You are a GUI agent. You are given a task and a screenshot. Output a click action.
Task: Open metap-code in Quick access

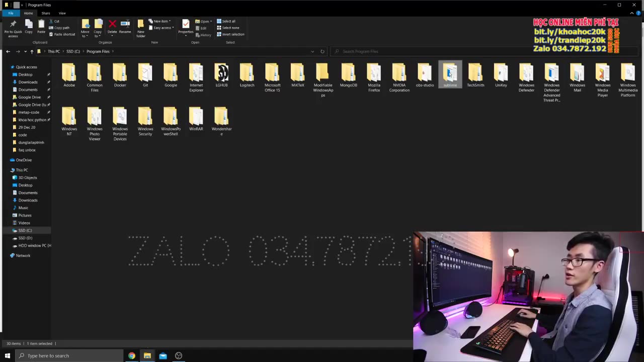[x=29, y=112]
